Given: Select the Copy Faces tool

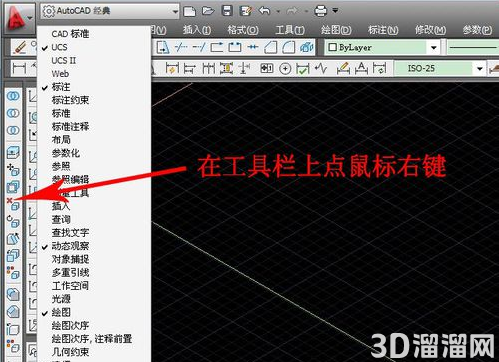Looking at the screenshot, I should [x=13, y=256].
